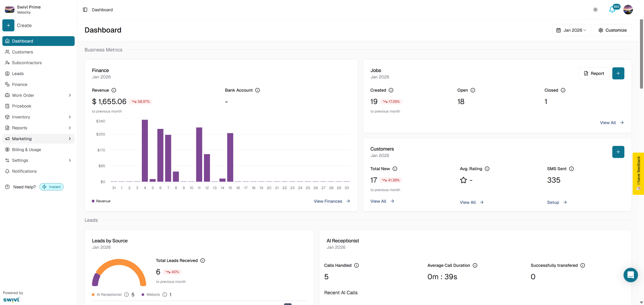Click the SMS Sent info icon

tap(571, 169)
